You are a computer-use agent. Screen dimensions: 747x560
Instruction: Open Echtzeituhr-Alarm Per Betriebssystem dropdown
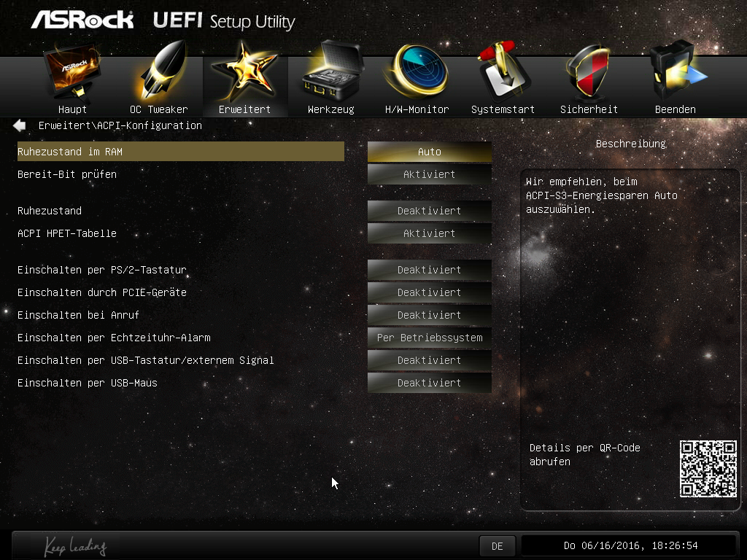(429, 338)
